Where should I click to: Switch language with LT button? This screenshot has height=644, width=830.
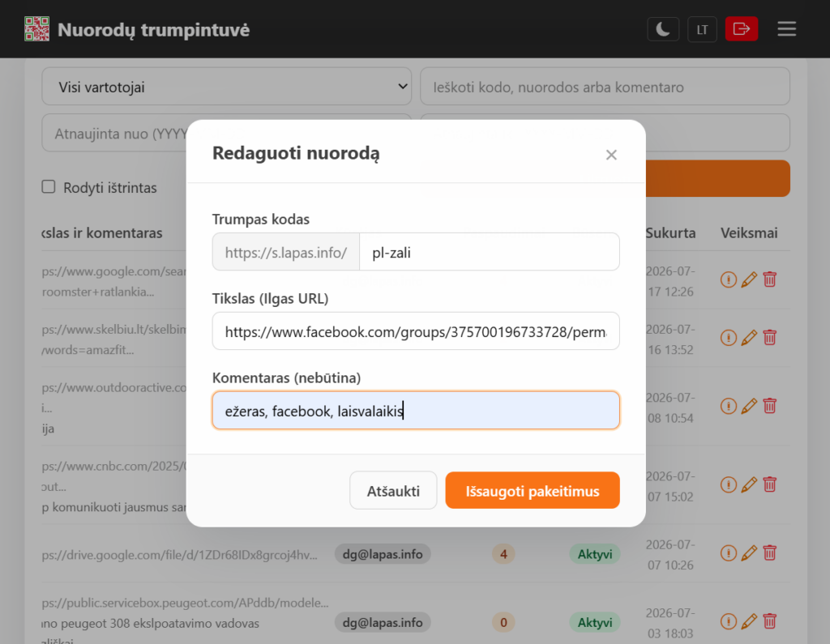tap(702, 29)
